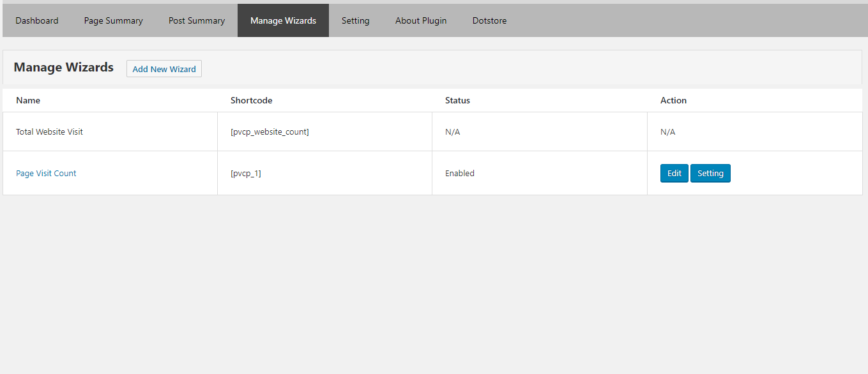View the About Plugin tab

tap(421, 20)
